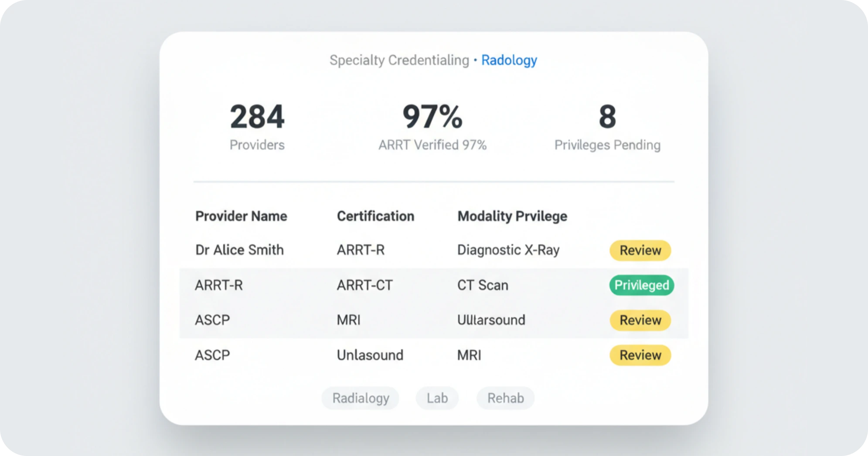
Task: Select the Unlasound certification cell
Action: tap(370, 355)
